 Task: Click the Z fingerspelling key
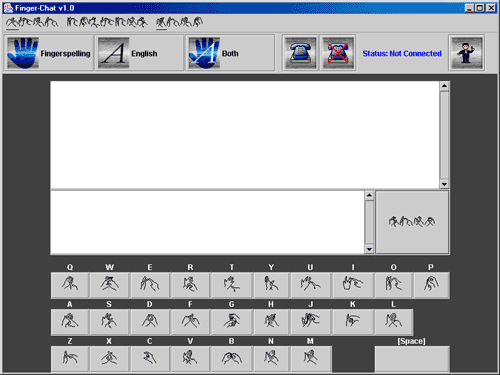tap(70, 359)
